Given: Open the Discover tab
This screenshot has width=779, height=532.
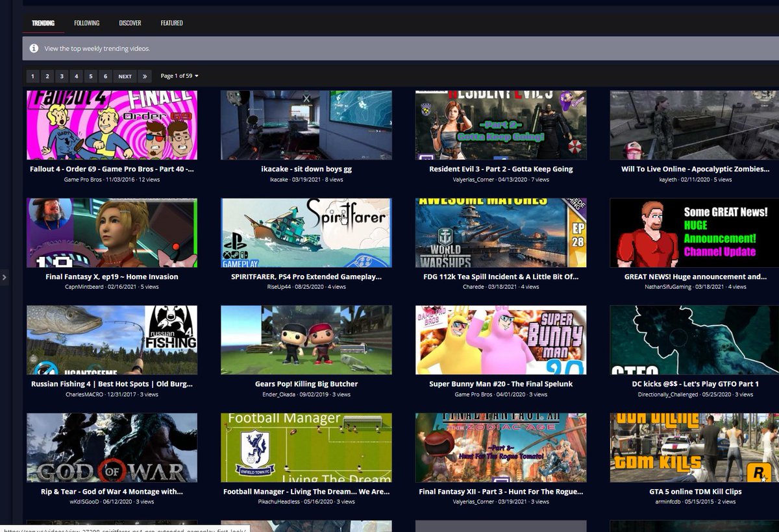Looking at the screenshot, I should 130,23.
